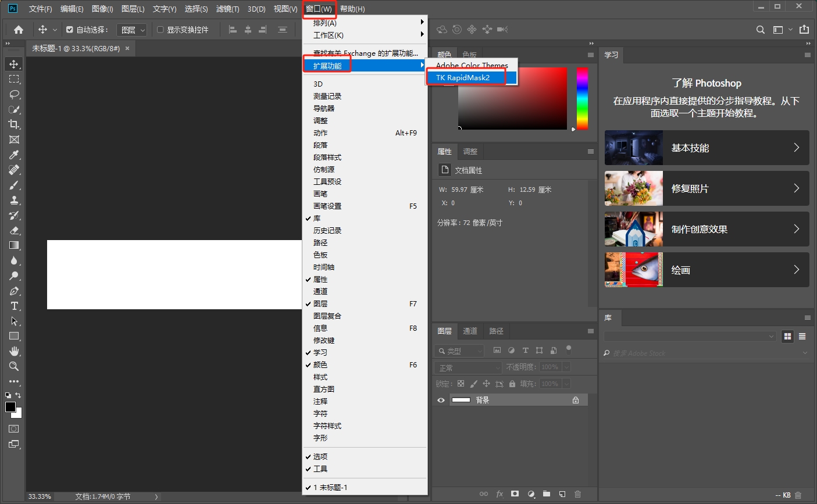Select the Hand tool
817x504 pixels.
point(14,351)
